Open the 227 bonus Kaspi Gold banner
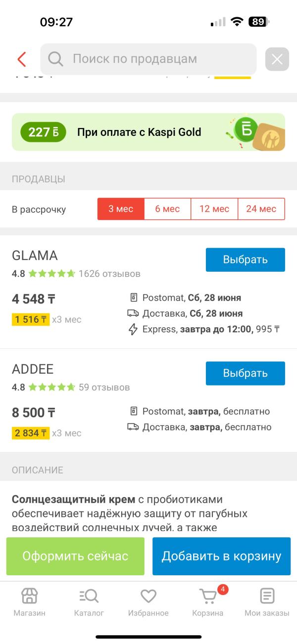The image size is (297, 644). (148, 132)
